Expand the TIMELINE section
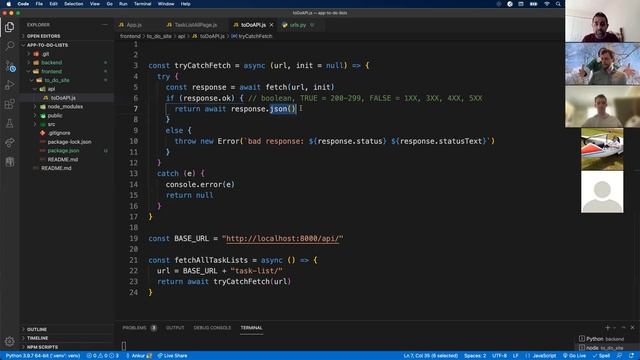This screenshot has height=360, width=640. click(38, 338)
